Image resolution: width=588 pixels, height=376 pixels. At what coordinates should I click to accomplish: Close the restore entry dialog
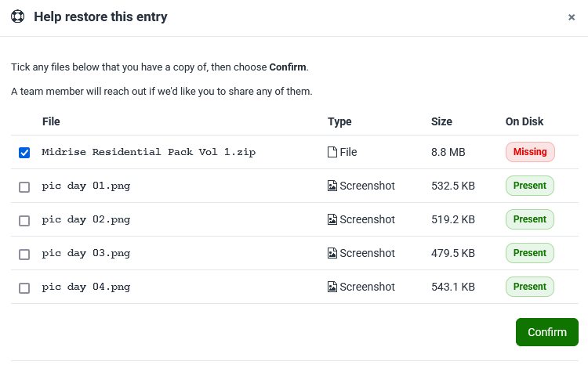pos(572,17)
